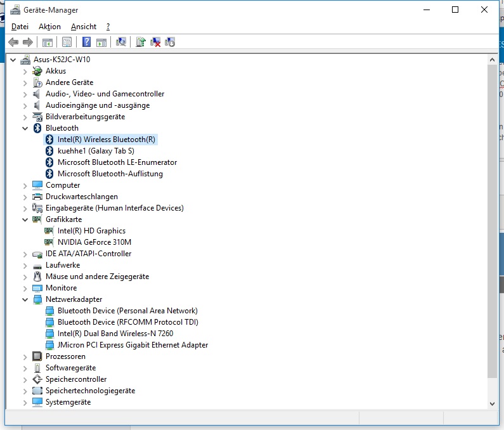504x430 pixels.
Task: Click icon next to Intel(R) Wireless Bluetooth(R)
Action: 49,140
